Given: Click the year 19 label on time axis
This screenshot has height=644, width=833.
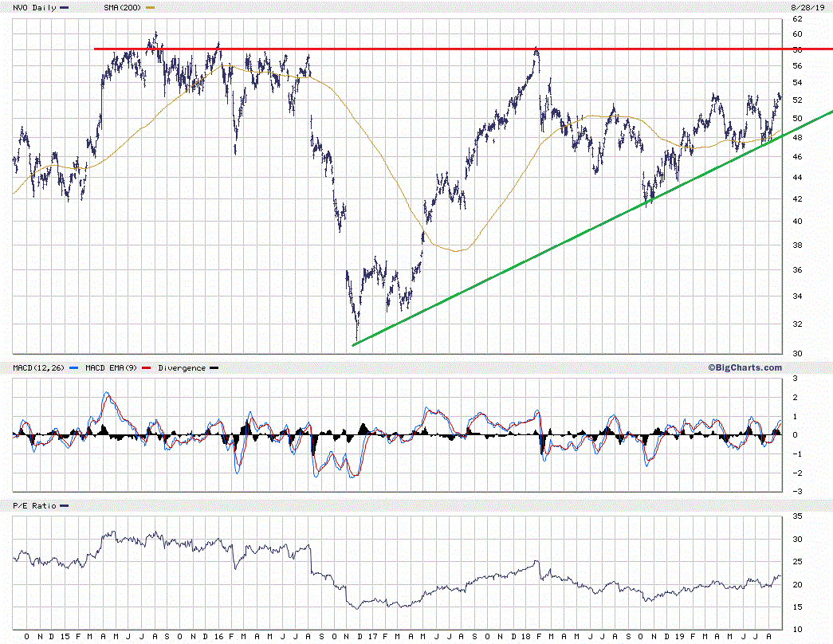Looking at the screenshot, I should (679, 636).
